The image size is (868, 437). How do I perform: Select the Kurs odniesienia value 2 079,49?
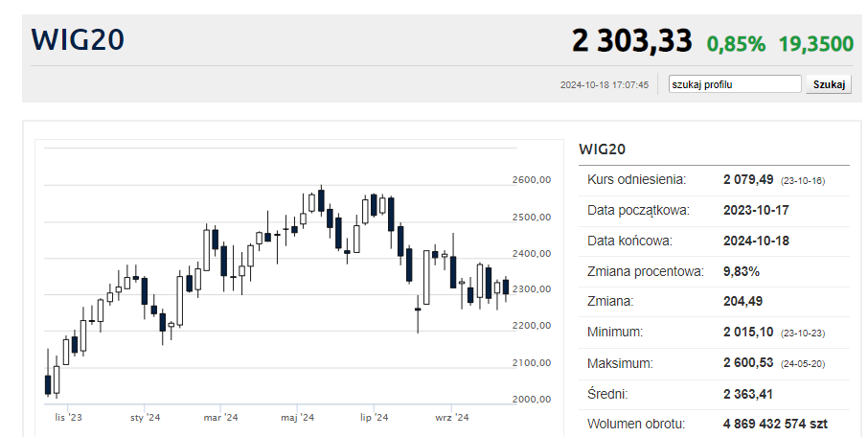(748, 179)
